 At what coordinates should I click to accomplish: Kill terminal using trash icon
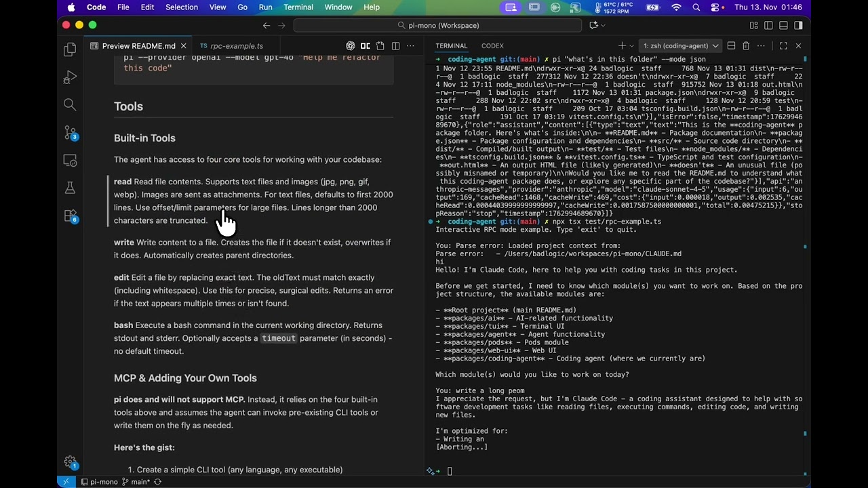pyautogui.click(x=746, y=46)
